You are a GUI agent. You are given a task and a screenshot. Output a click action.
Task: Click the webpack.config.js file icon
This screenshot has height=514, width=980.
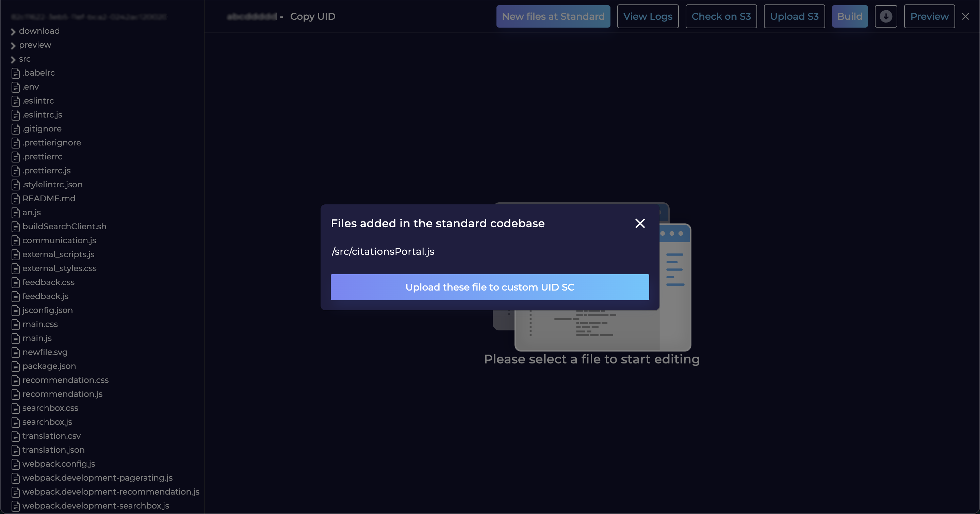pos(16,464)
